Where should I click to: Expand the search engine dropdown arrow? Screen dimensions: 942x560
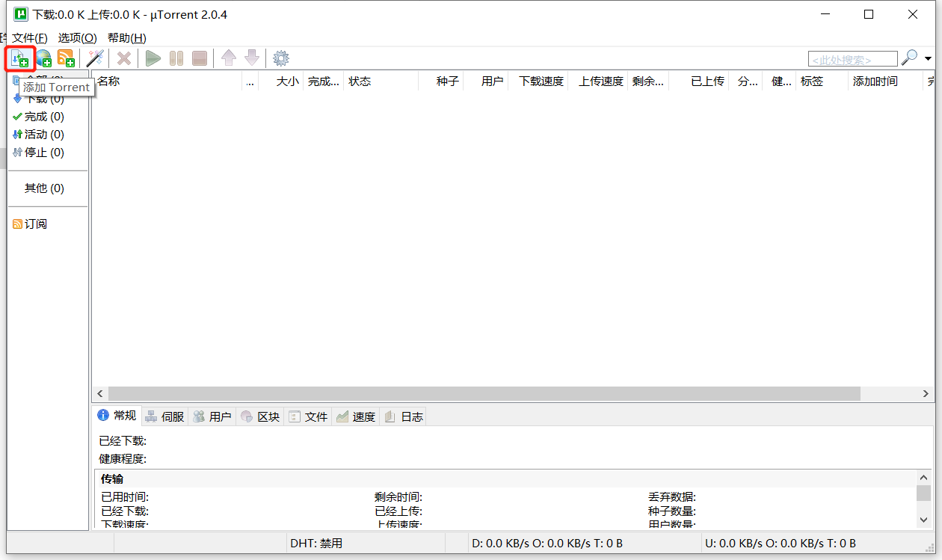click(929, 58)
